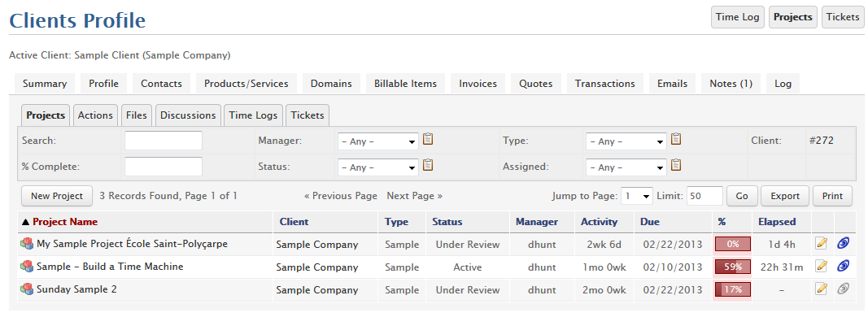Click edit pencil icon for Sunday Sample 2
Viewport: 868px width, 317px height.
tap(822, 289)
